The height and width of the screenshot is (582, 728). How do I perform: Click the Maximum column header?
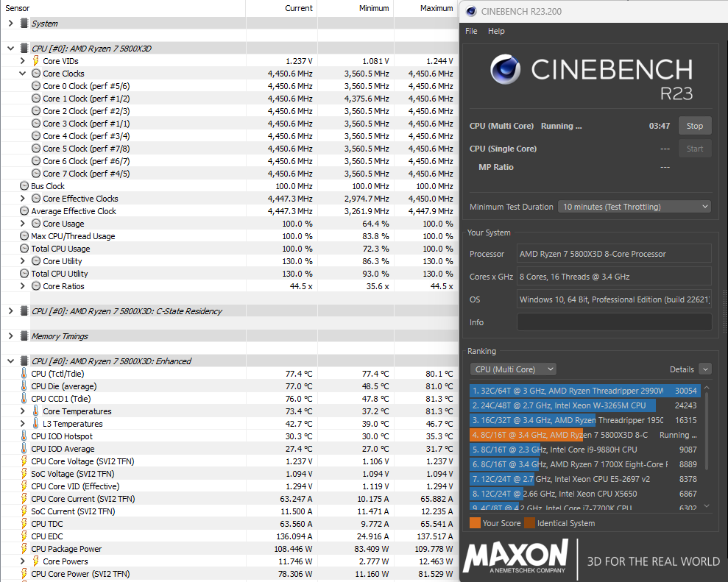(x=437, y=8)
